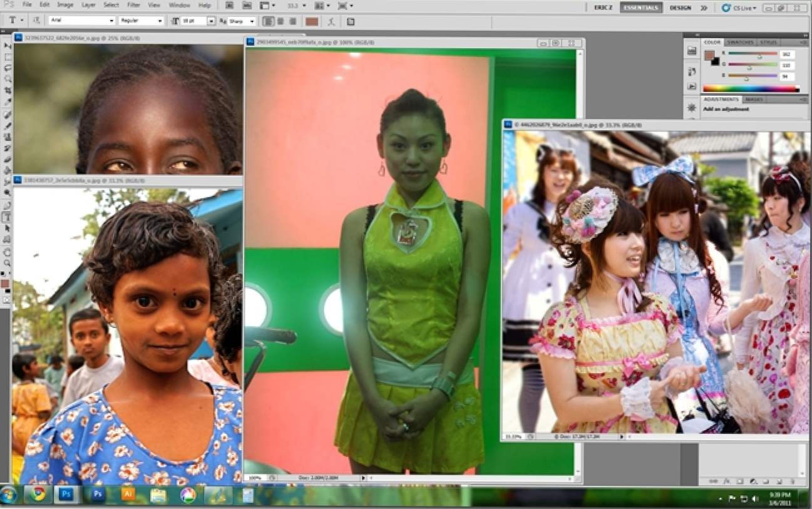Choose the Zoom tool in the toolbox
The height and width of the screenshot is (509, 812).
[x=8, y=262]
